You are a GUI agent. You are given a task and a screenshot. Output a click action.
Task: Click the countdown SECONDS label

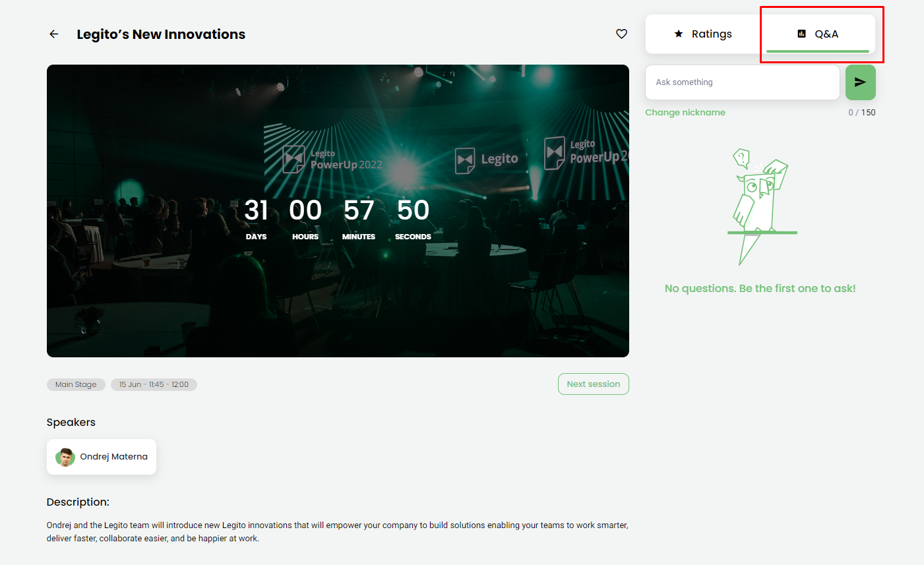413,237
